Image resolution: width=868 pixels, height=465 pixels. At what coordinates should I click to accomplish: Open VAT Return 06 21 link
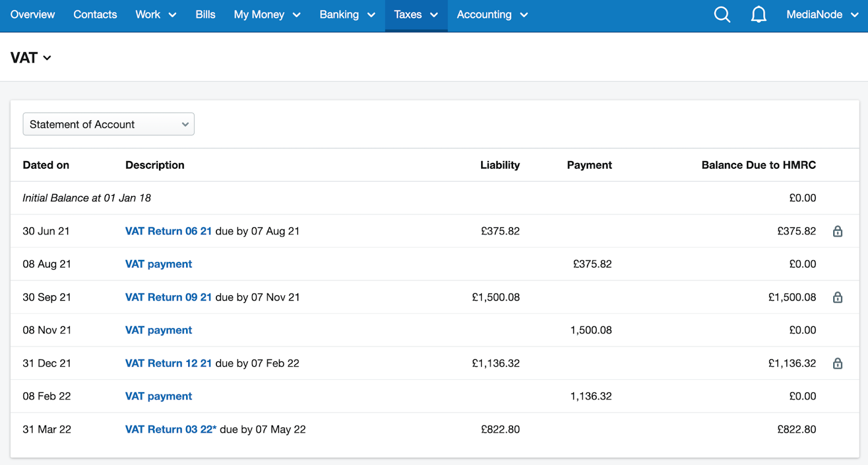pos(168,231)
